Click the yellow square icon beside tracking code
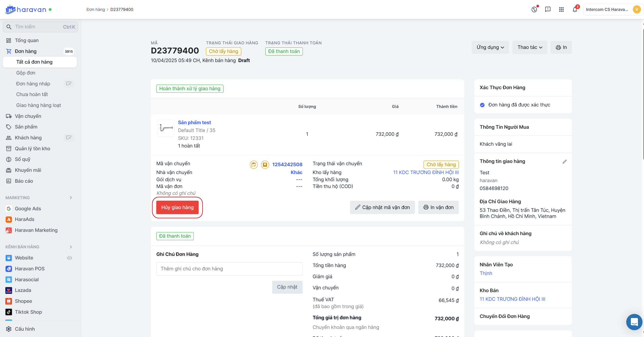This screenshot has height=337, width=644. [x=265, y=165]
